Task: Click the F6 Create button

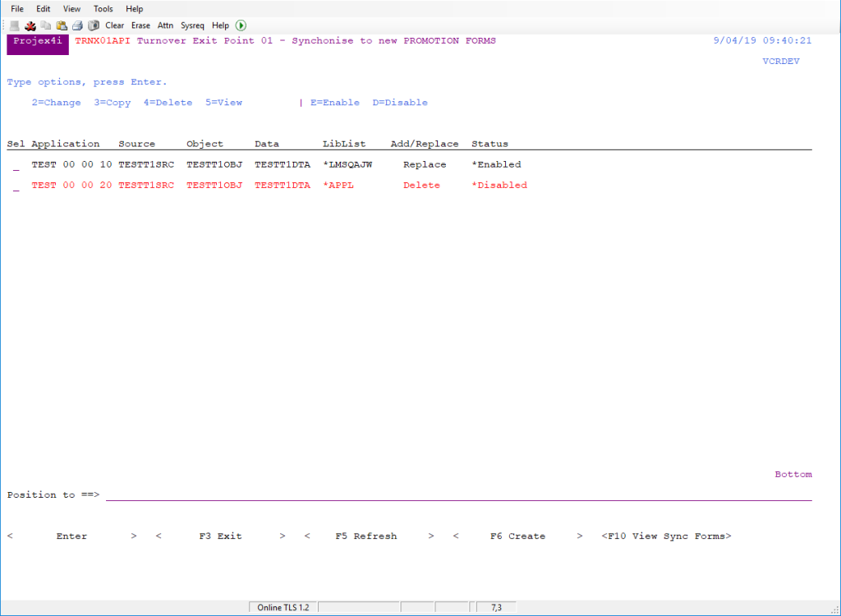Action: [x=517, y=536]
